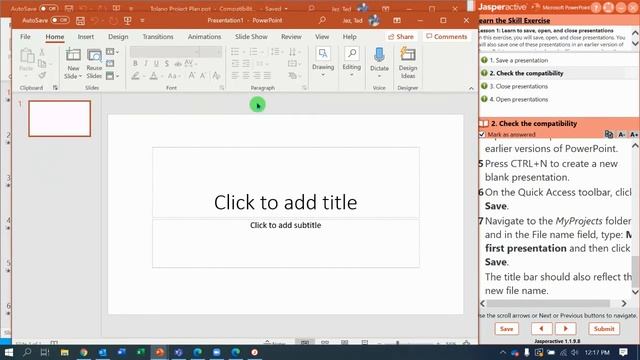640x360 pixels.
Task: Open the Font name combo box
Action: click(x=165, y=52)
